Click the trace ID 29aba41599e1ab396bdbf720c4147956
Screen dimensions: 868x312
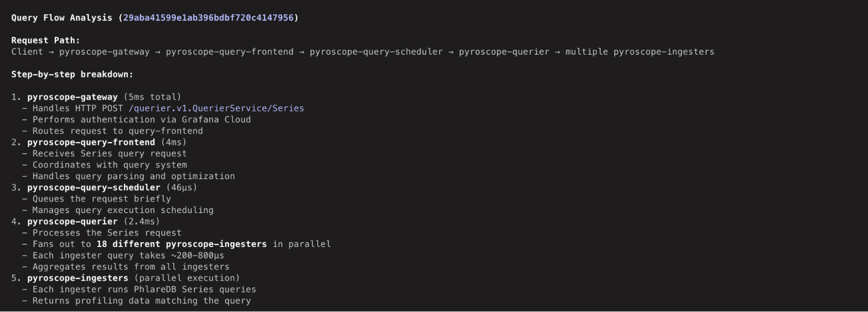208,18
